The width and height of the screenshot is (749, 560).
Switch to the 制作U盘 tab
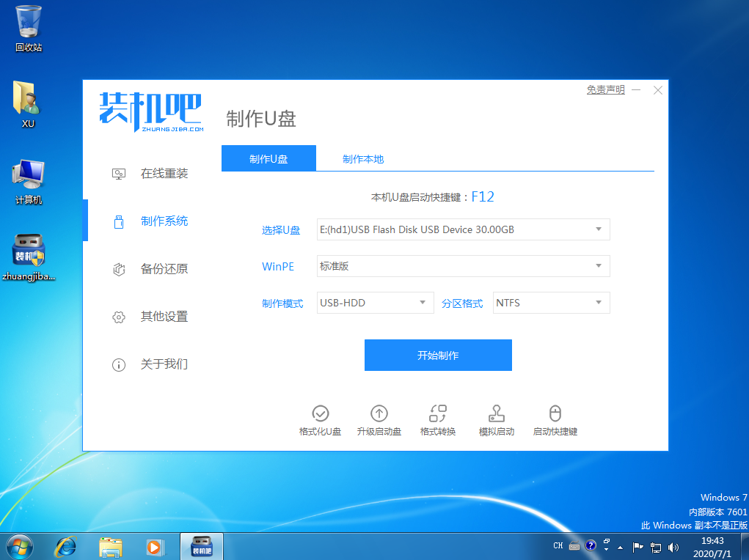pyautogui.click(x=268, y=159)
